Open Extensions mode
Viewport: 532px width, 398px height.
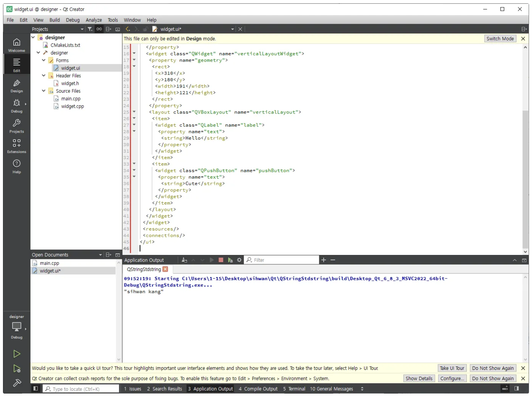point(17,146)
